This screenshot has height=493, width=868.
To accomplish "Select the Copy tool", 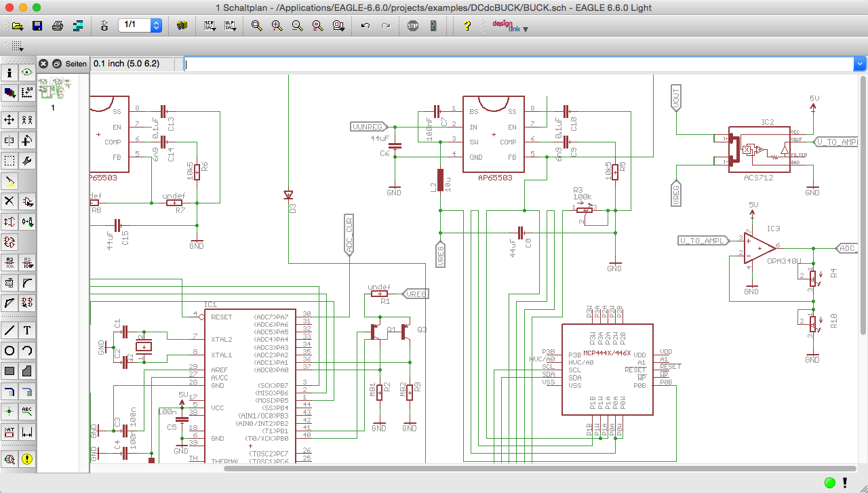I will (27, 120).
